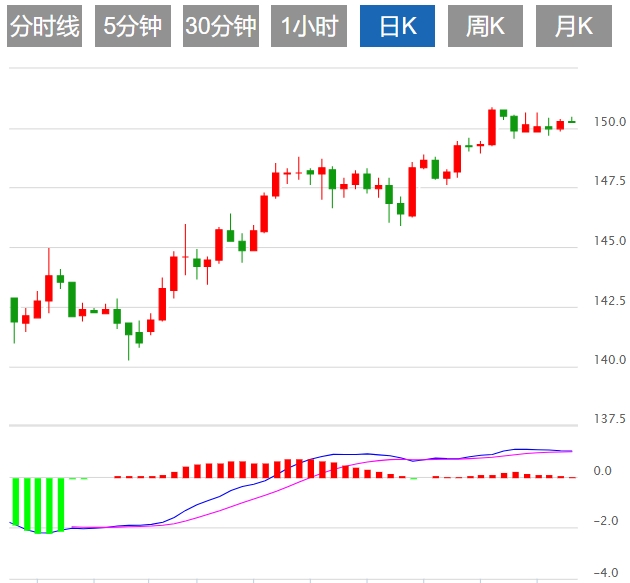Switch to the 1小时 chart tab
This screenshot has width=630, height=583.
(309, 26)
